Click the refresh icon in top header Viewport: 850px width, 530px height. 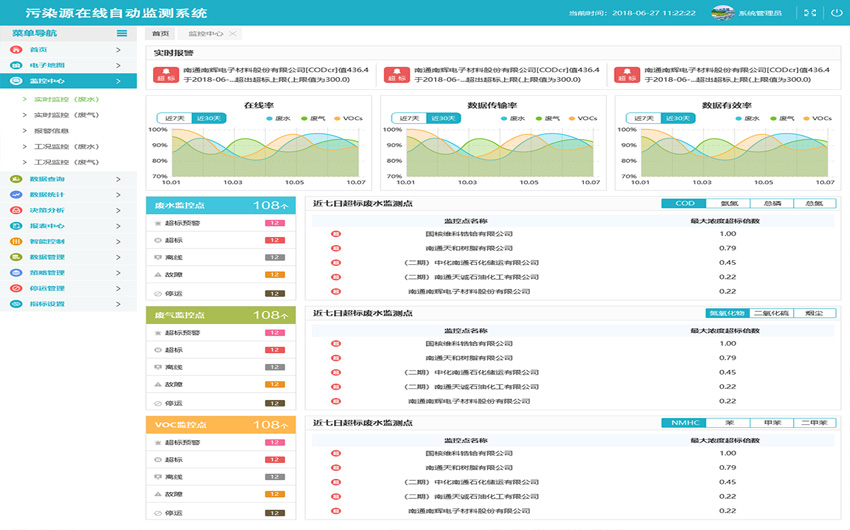(810, 13)
